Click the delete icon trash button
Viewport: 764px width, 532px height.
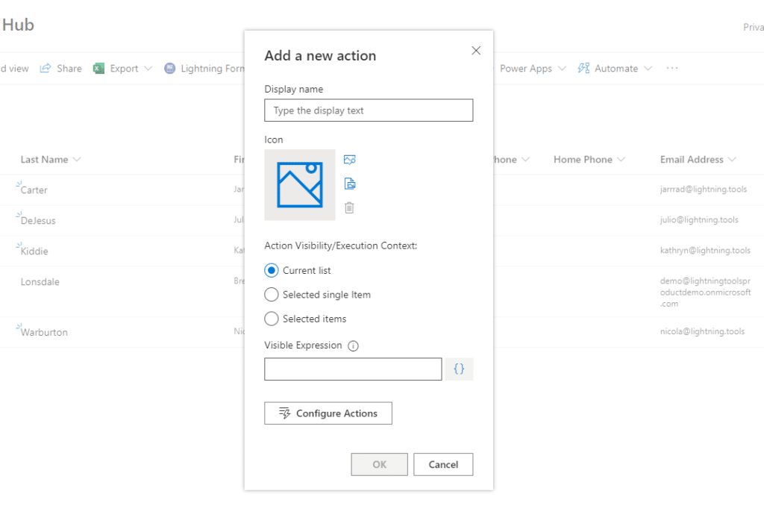(x=349, y=207)
